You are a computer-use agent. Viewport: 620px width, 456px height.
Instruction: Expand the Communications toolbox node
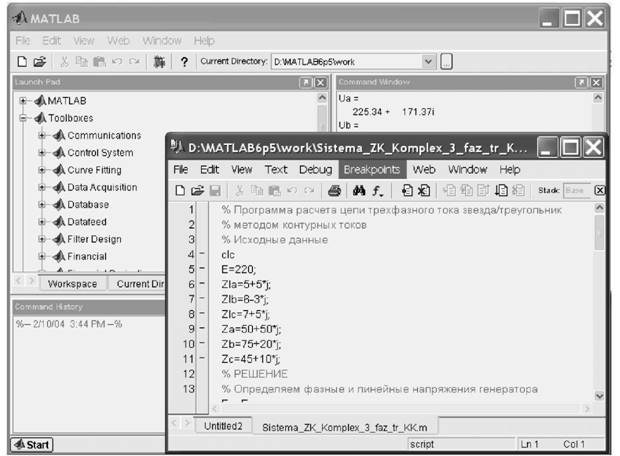tap(42, 135)
